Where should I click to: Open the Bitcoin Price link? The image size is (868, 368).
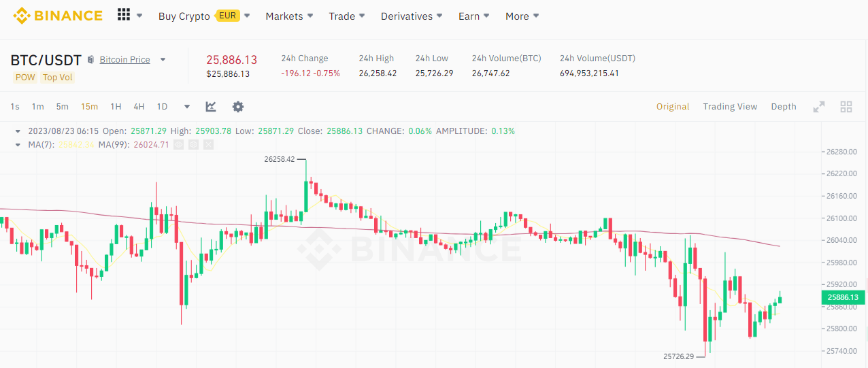125,60
